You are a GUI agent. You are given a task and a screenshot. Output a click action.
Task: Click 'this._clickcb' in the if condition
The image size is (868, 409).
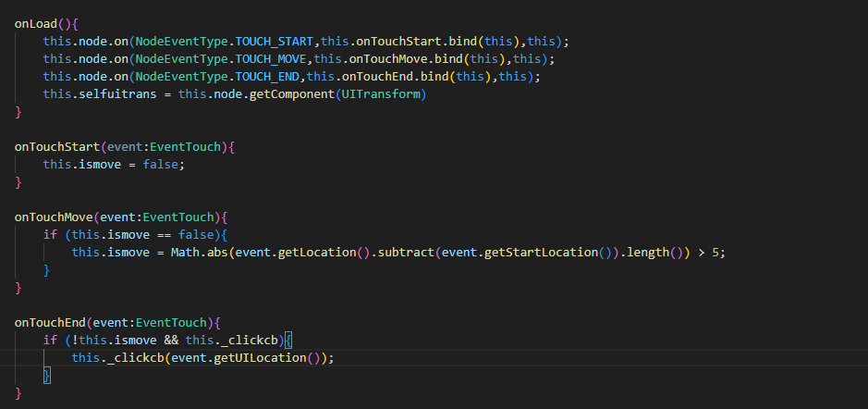[x=231, y=341]
